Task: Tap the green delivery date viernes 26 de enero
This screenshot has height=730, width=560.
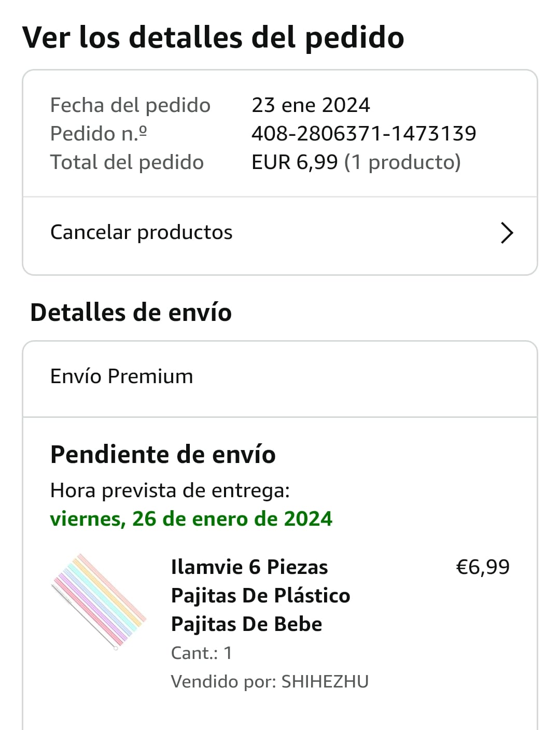Action: [x=191, y=519]
